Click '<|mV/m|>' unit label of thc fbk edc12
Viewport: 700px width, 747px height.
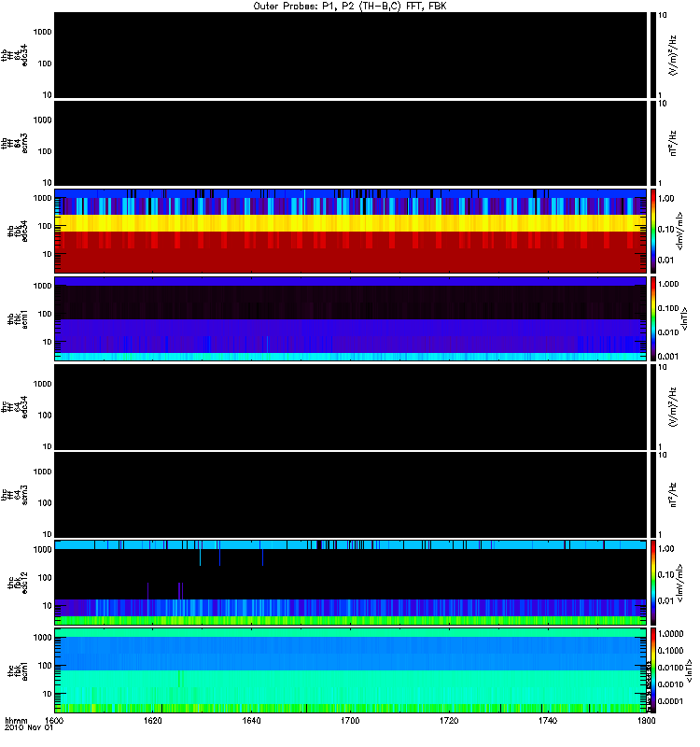679,583
